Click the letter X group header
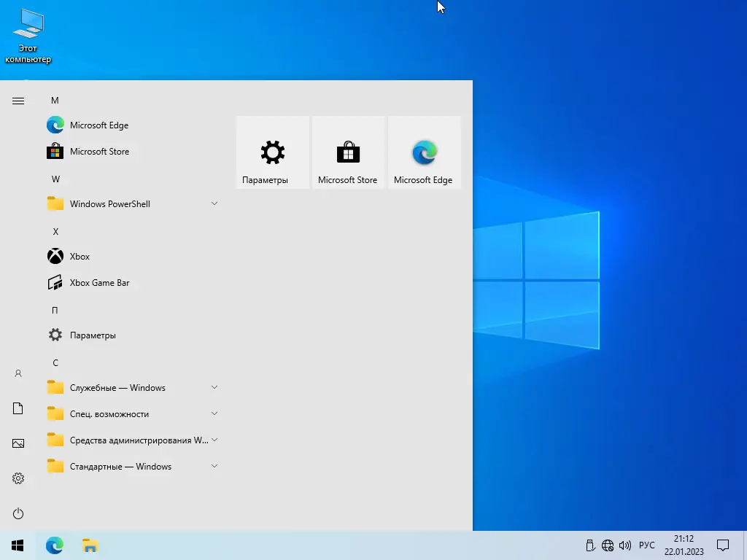 55,231
